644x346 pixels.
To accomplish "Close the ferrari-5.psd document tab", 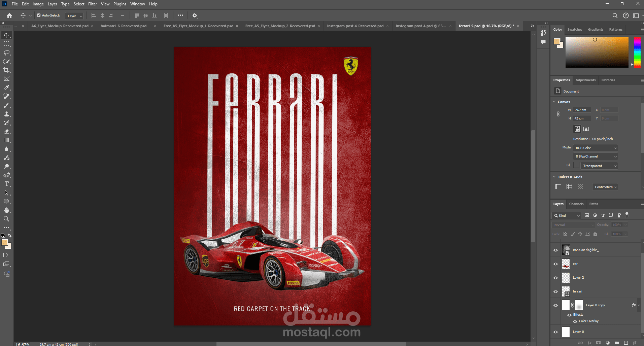I will 518,26.
